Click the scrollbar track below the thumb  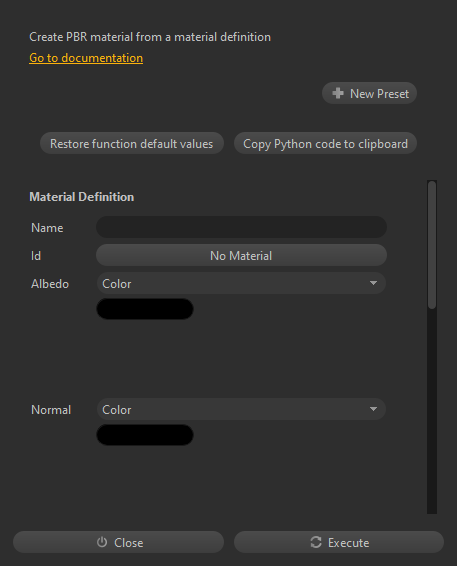pos(432,412)
